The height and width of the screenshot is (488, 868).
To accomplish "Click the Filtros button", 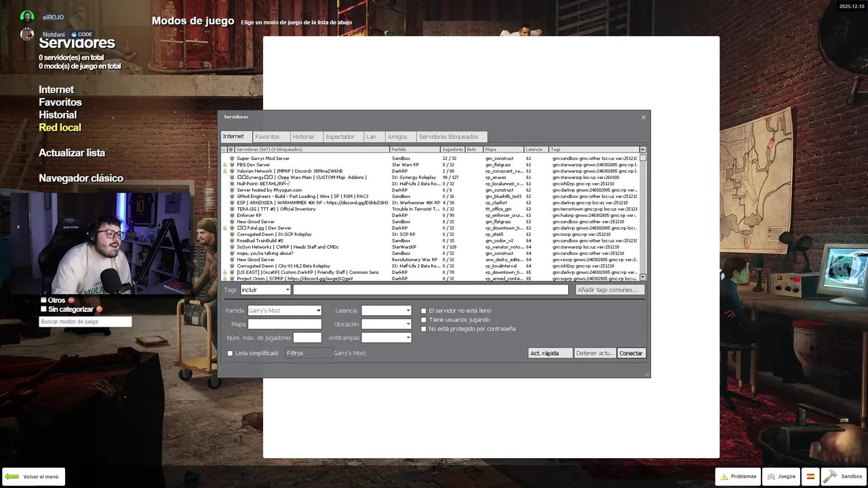I will [309, 353].
